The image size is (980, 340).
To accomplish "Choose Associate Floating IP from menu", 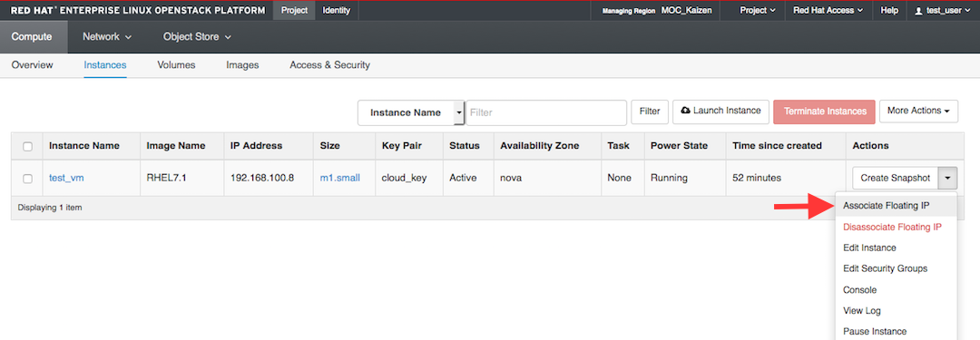I will click(896, 206).
